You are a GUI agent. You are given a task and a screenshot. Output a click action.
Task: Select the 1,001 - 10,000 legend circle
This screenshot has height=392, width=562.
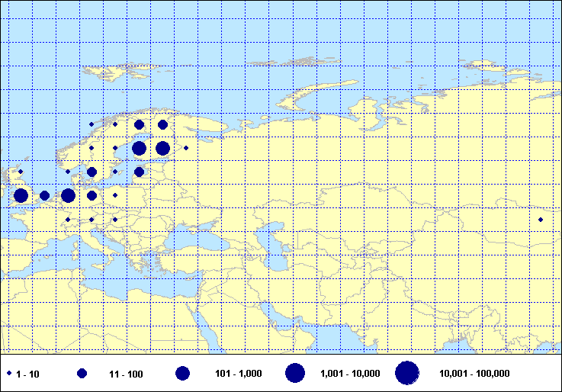click(x=295, y=373)
